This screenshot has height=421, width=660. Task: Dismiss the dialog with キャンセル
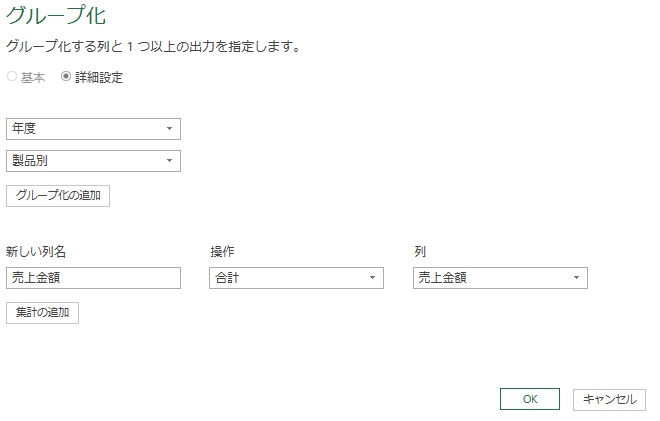pos(609,399)
